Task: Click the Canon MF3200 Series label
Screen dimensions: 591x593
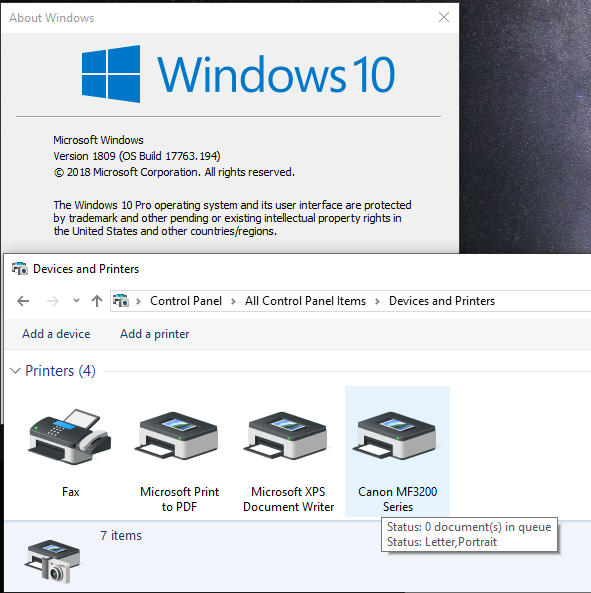Action: point(397,499)
